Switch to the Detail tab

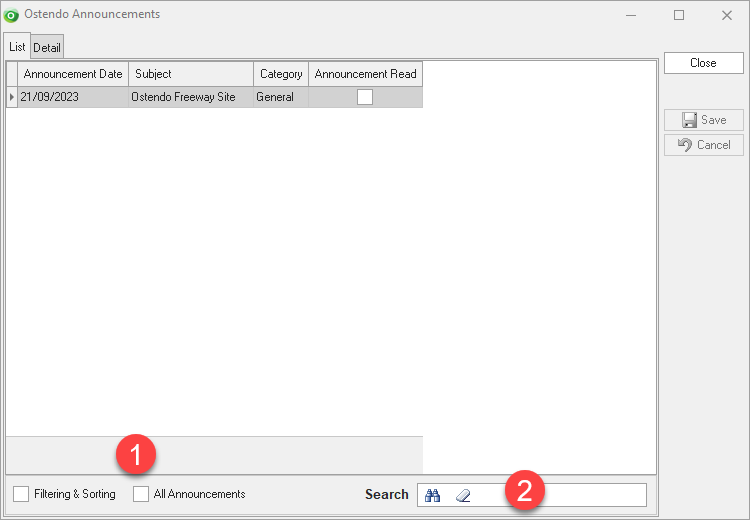point(47,47)
